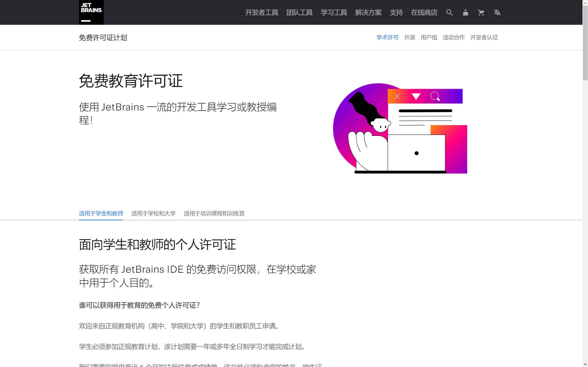Open the 支持 menu
This screenshot has width=588, height=367.
(396, 12)
